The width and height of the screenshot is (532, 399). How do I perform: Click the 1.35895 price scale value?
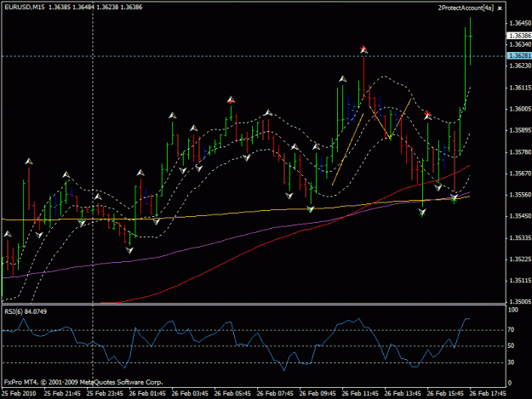point(520,130)
